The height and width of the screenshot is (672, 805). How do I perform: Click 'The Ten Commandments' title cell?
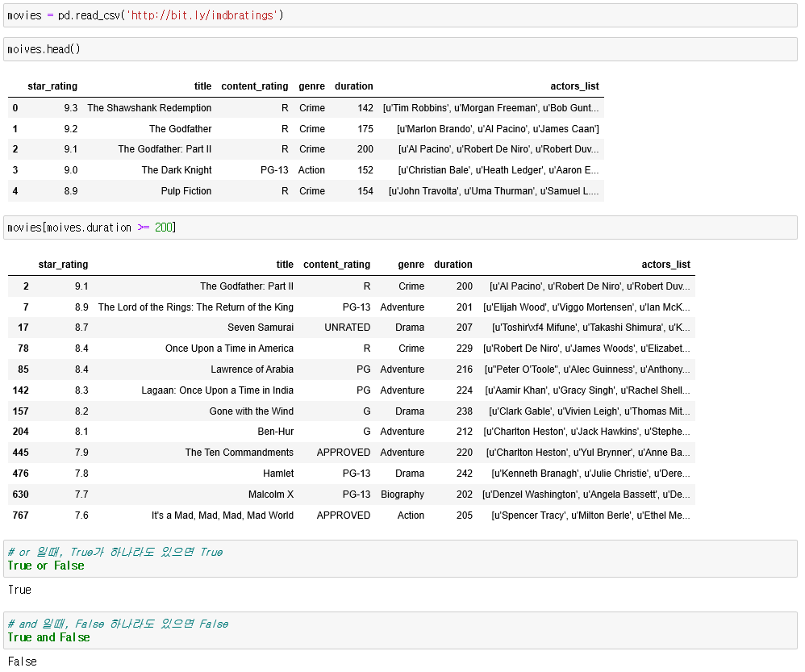240,453
